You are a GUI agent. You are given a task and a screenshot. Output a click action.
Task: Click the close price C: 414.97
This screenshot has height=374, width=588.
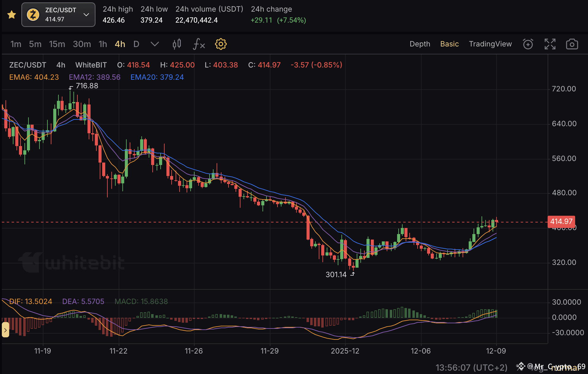[x=264, y=65]
